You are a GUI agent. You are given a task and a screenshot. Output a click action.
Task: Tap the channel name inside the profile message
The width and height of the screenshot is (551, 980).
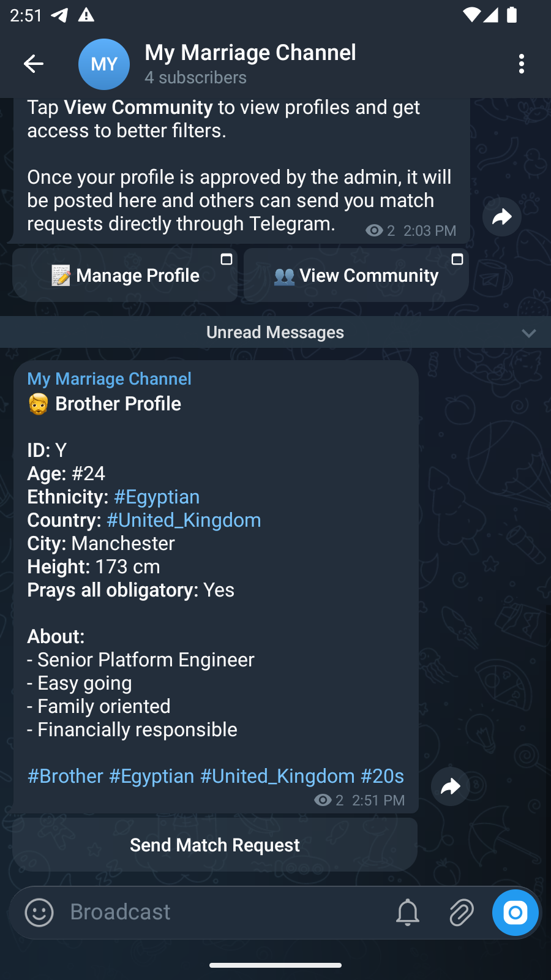pos(109,379)
